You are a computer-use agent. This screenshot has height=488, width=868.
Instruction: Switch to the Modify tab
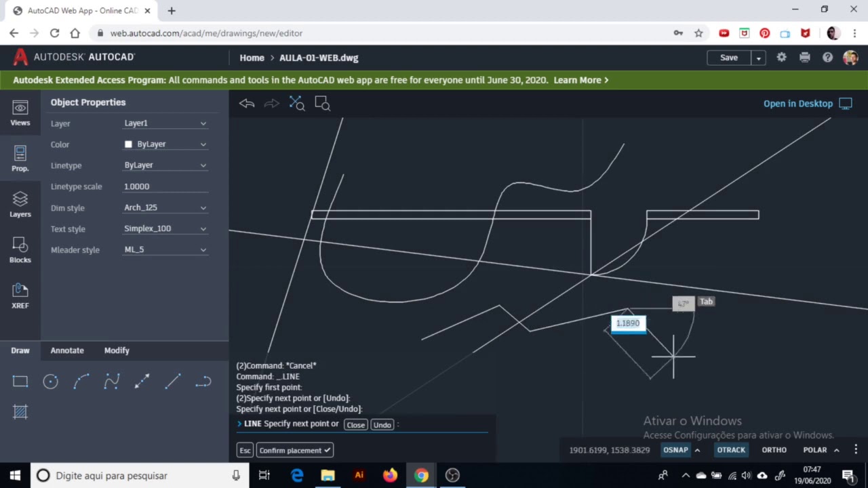click(117, 350)
